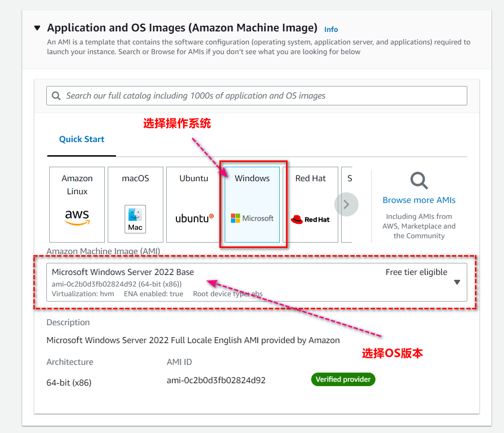The height and width of the screenshot is (433, 504).
Task: Select the Windows OS card
Action: click(x=252, y=204)
